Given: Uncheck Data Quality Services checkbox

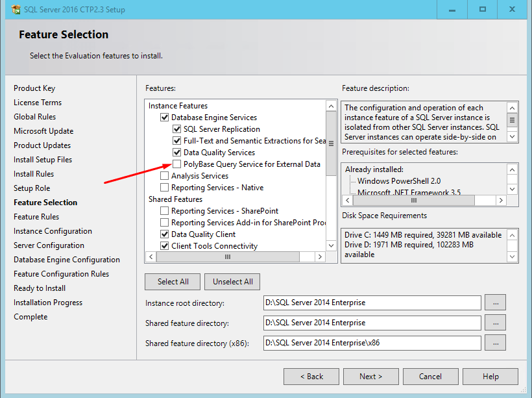Looking at the screenshot, I should click(x=176, y=153).
